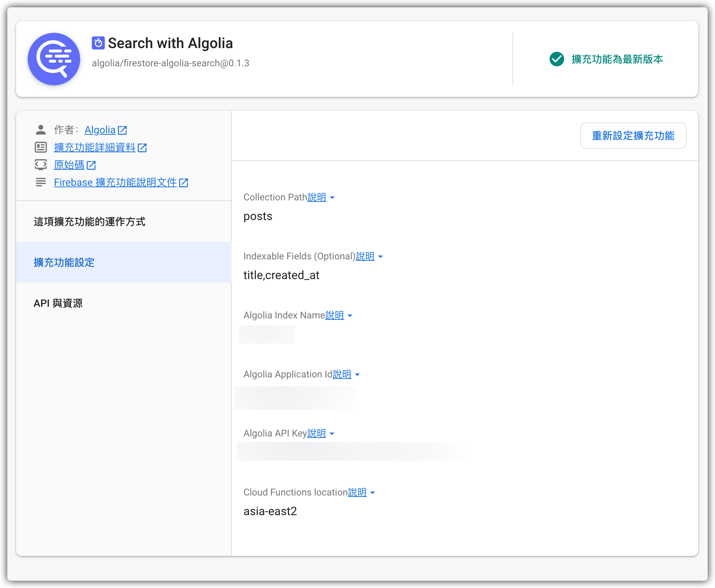715x588 pixels.
Task: Open the Firebase 擴充功能說明文件 link
Action: [x=115, y=183]
